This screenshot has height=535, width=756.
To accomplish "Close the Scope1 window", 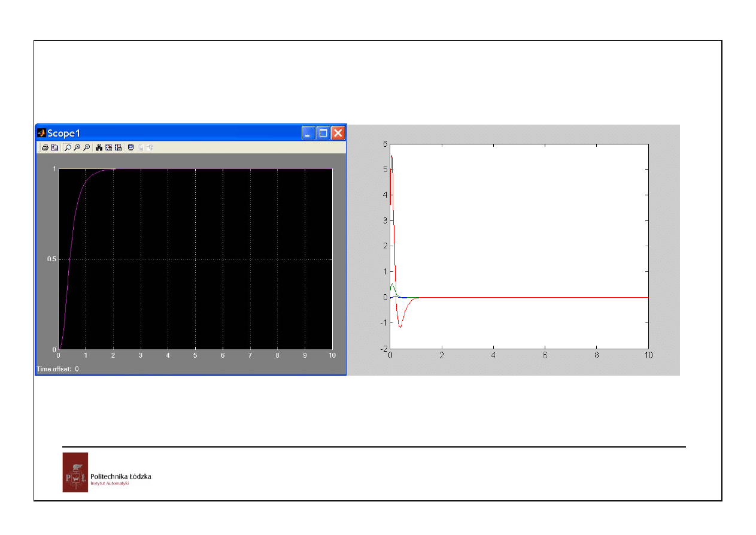I will click(x=338, y=133).
